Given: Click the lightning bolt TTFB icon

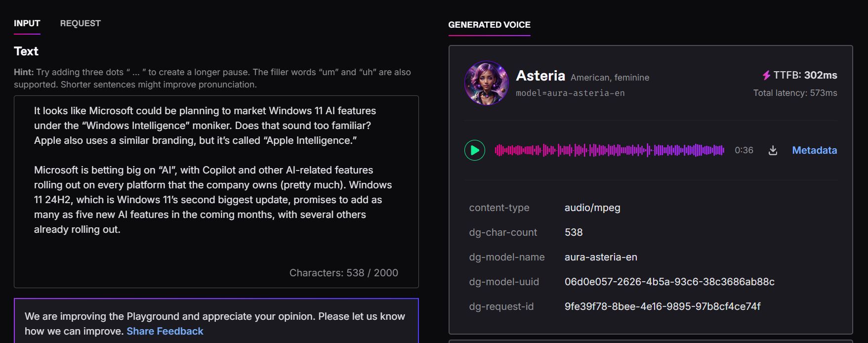Looking at the screenshot, I should (766, 75).
